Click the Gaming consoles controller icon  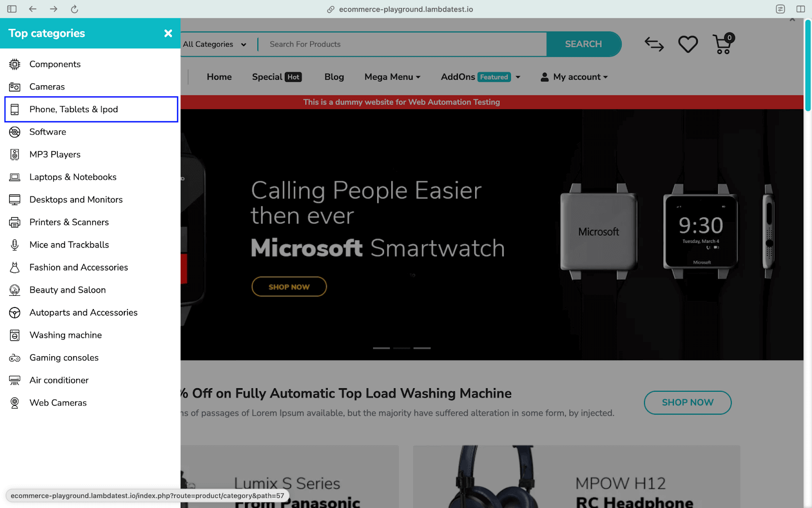tap(15, 358)
